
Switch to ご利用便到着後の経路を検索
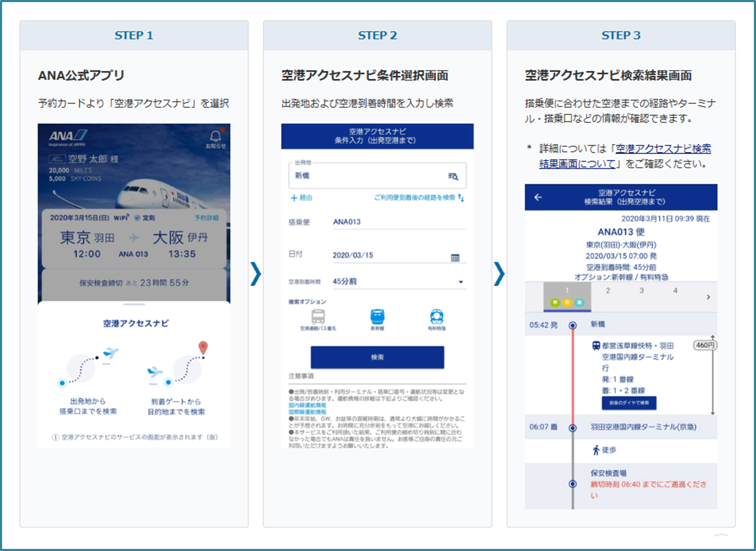[419, 198]
